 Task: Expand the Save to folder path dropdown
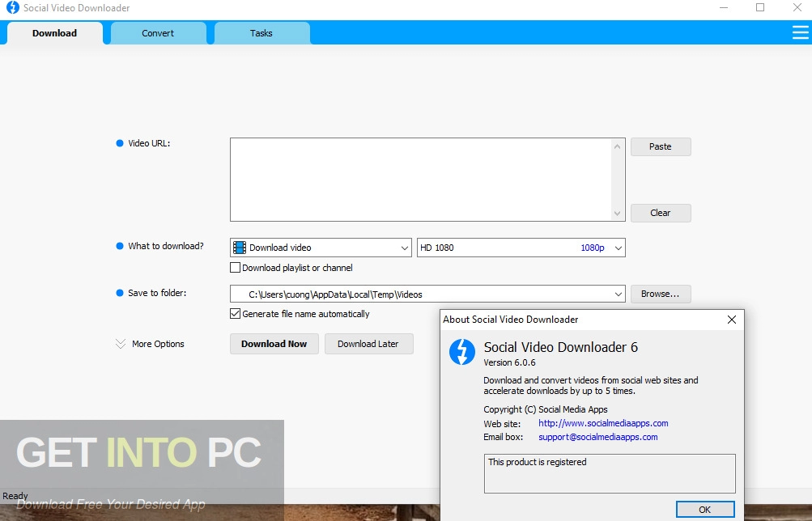(618, 294)
